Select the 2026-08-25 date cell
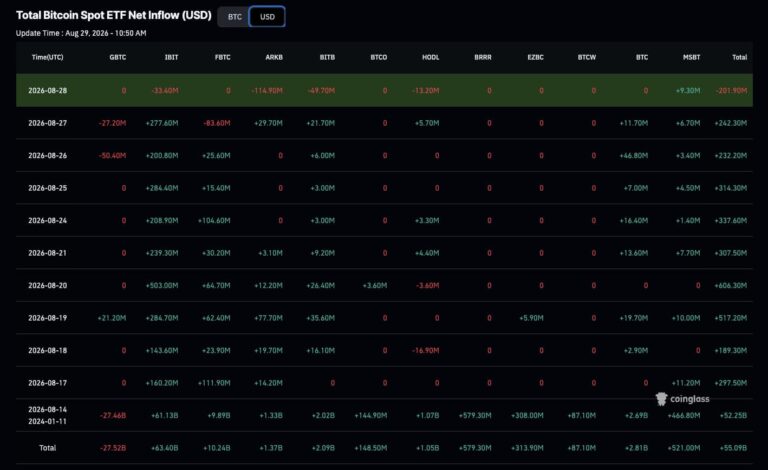768x470 pixels. click(x=48, y=188)
